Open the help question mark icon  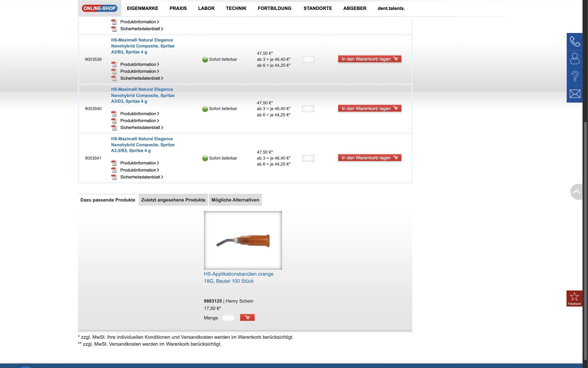575,76
